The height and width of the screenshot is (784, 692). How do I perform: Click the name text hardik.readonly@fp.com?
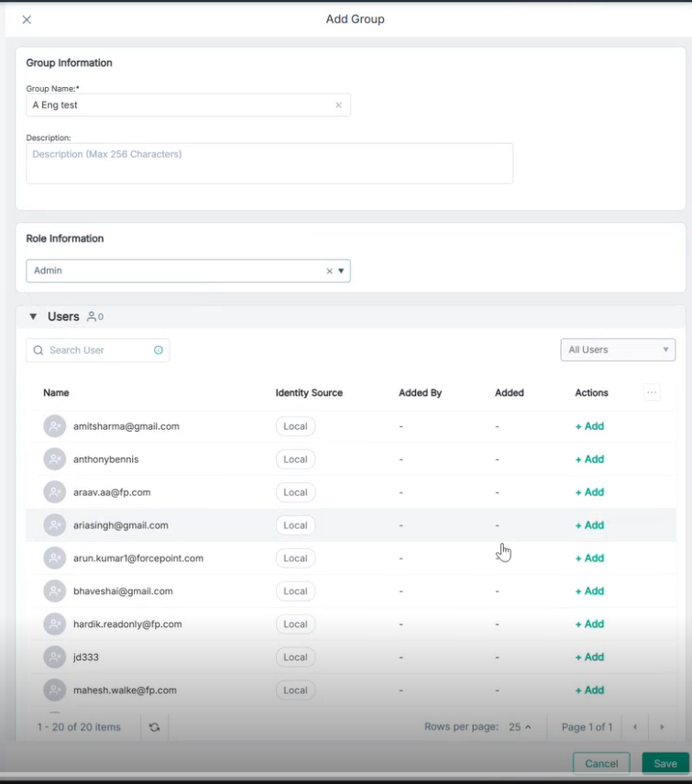tap(127, 624)
